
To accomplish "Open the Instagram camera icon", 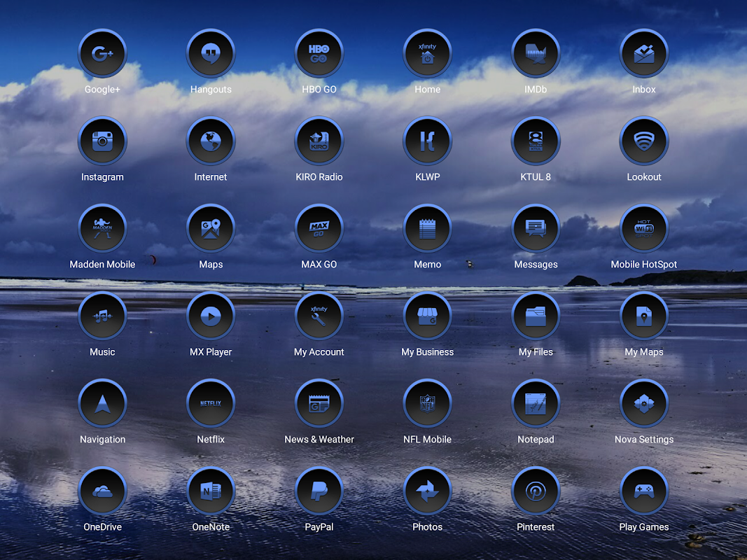I will tap(102, 141).
